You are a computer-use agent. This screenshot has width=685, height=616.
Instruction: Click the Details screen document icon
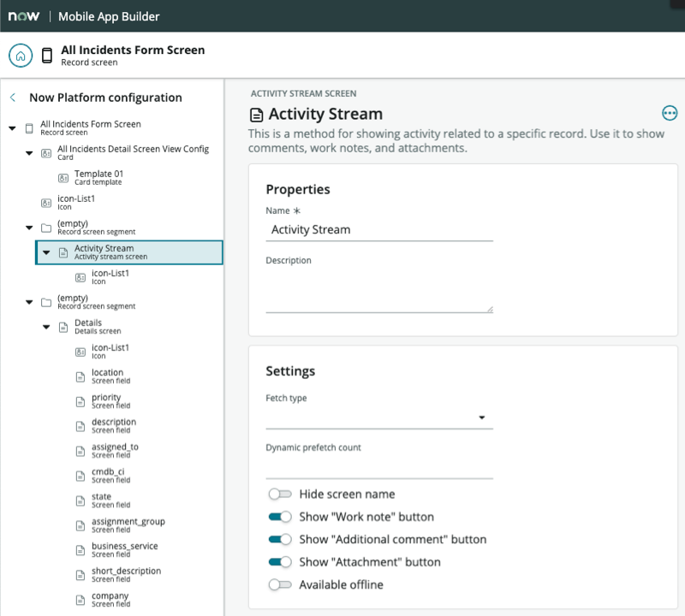pos(63,328)
